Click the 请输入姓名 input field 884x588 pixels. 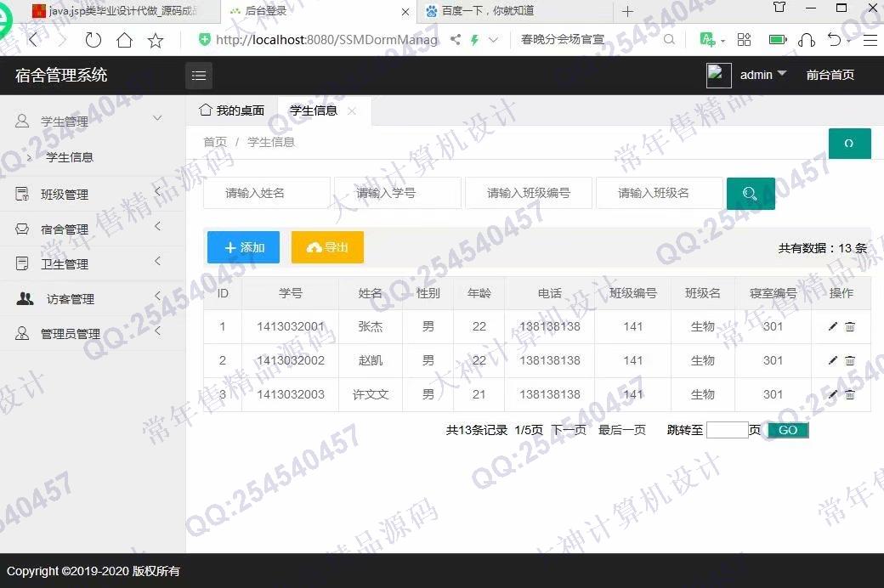point(266,194)
